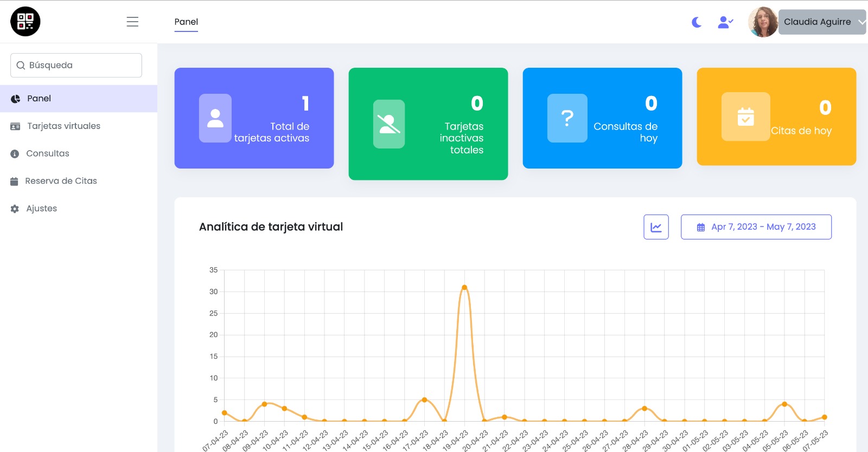Open the Consultas de hoy card

(x=602, y=118)
